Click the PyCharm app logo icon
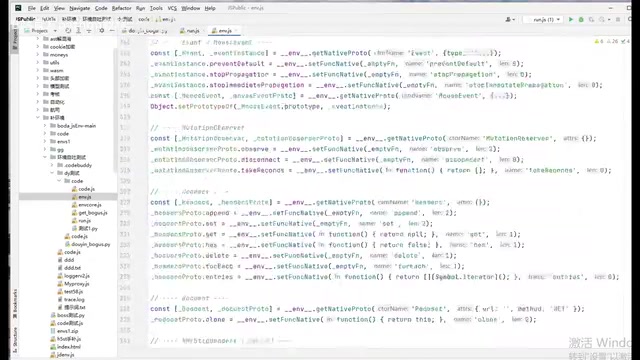 [x=18, y=8]
